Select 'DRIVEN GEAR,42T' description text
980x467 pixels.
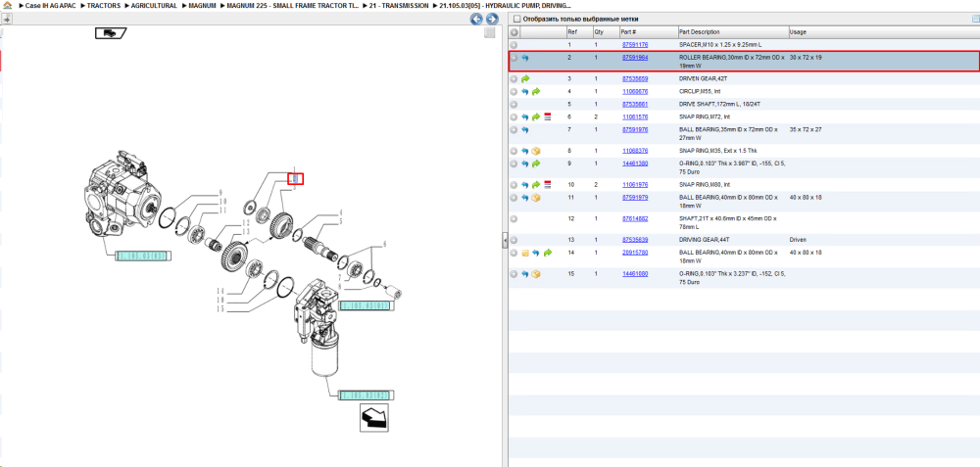click(704, 79)
